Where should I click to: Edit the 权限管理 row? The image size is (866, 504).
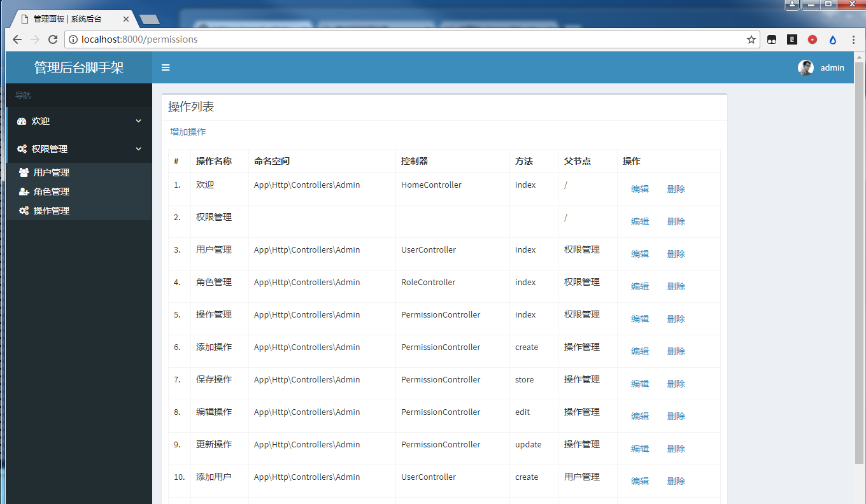[x=640, y=221]
